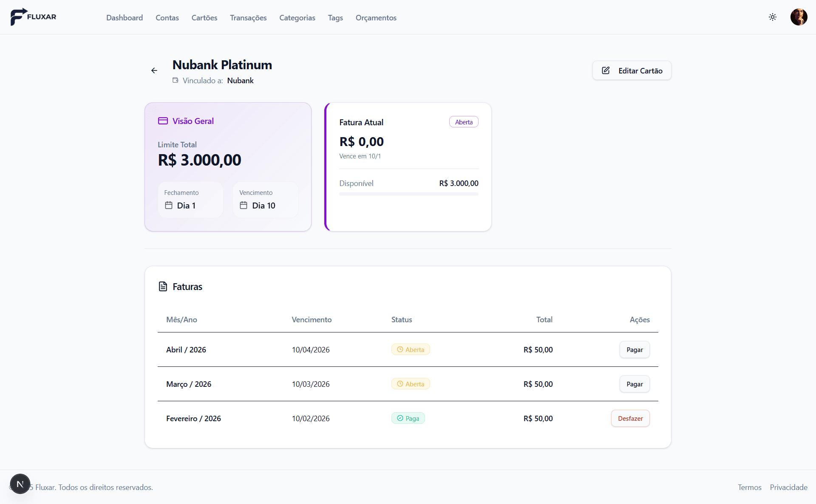The height and width of the screenshot is (504, 816).
Task: Click the edit pencil icon in Editar Cartão
Action: [606, 70]
